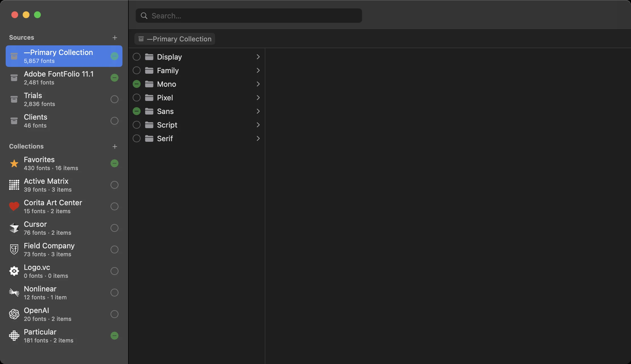Click the Field Company shield icon

tap(14, 249)
